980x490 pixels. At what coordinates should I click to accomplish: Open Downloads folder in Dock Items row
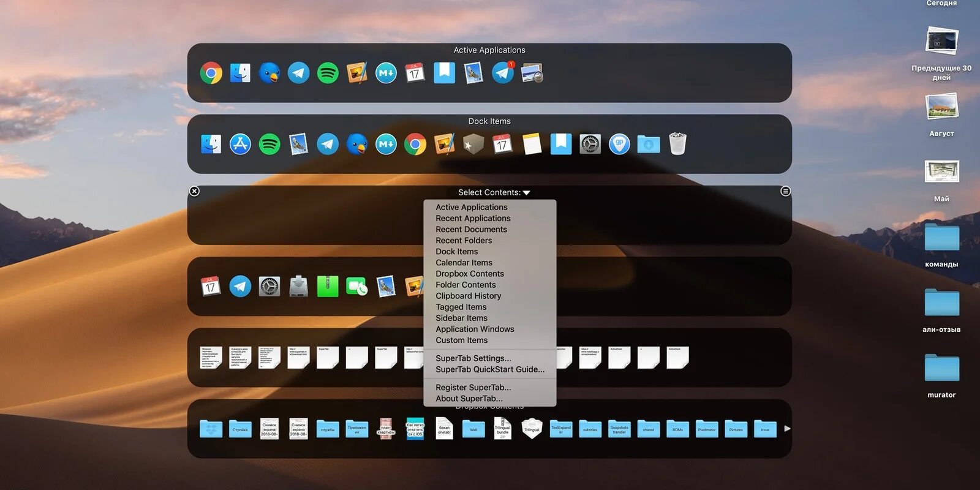(649, 145)
